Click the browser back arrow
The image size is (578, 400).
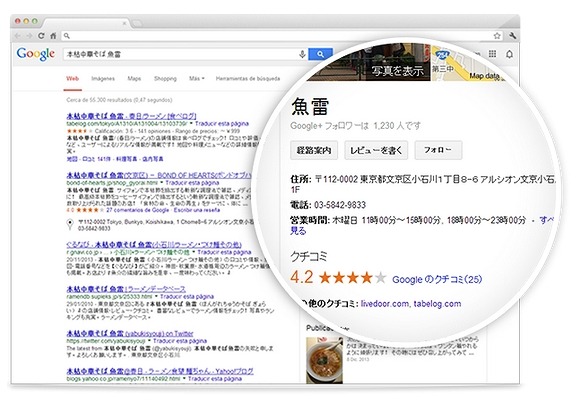coord(17,36)
